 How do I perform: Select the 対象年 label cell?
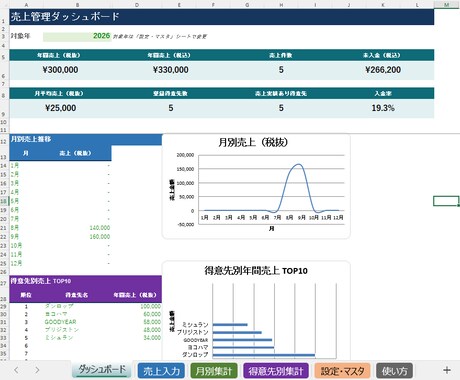click(x=26, y=36)
